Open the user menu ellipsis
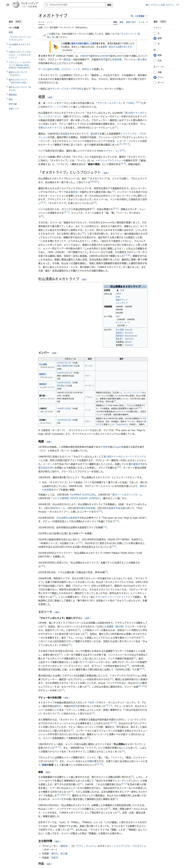Screen dimensions: 186x868 [x=178, y=5]
